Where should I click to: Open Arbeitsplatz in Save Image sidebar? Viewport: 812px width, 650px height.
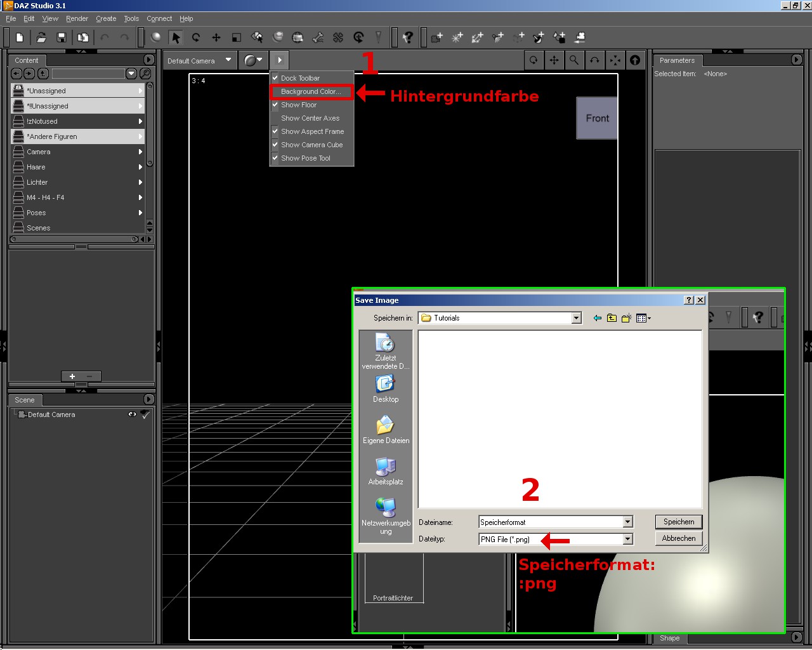pos(386,471)
